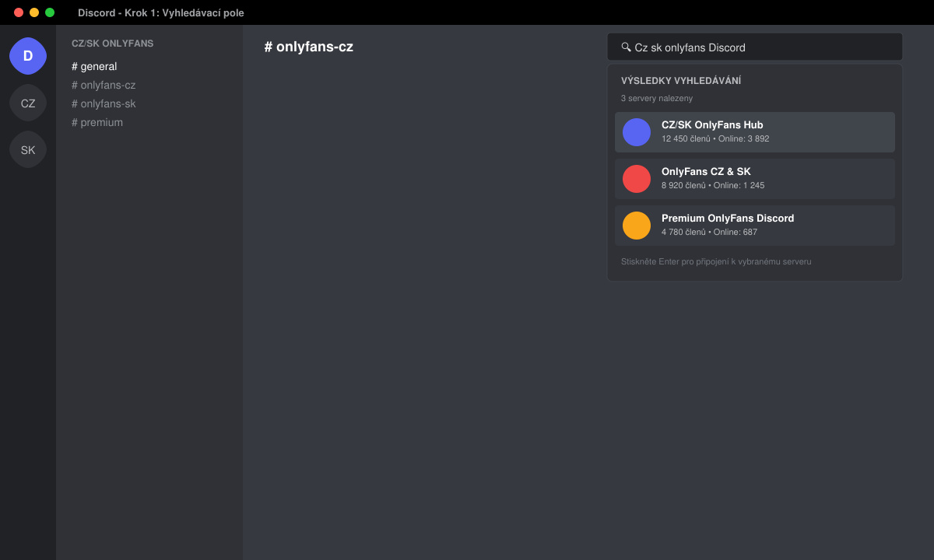Select the OnlyFans CZ & SK result title
The image size is (934, 560).
point(706,171)
